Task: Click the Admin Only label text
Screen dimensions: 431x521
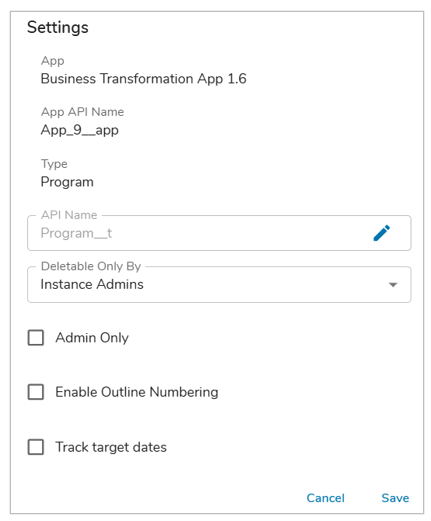Action: point(92,338)
